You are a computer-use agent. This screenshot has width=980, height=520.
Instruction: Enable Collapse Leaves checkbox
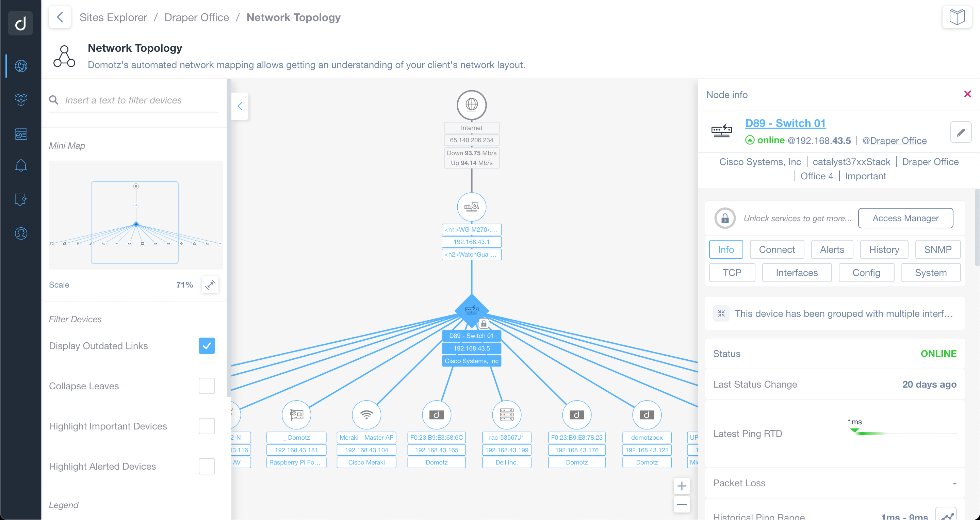(x=207, y=386)
